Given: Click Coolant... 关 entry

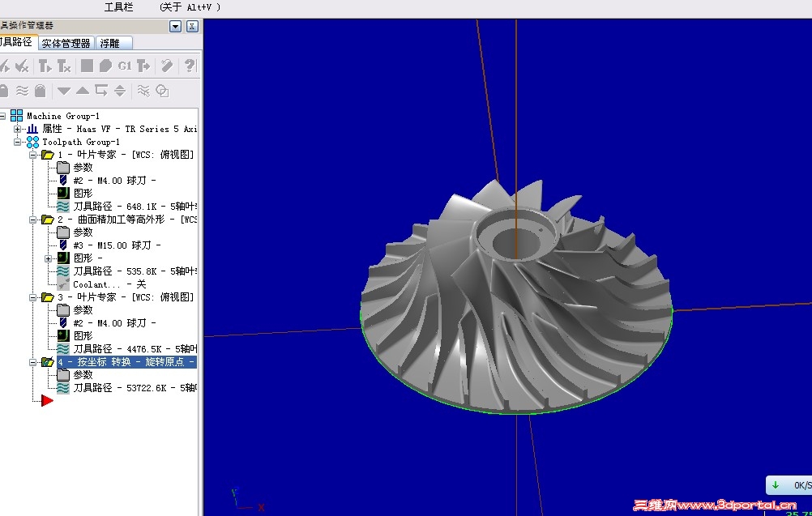Looking at the screenshot, I should [109, 284].
